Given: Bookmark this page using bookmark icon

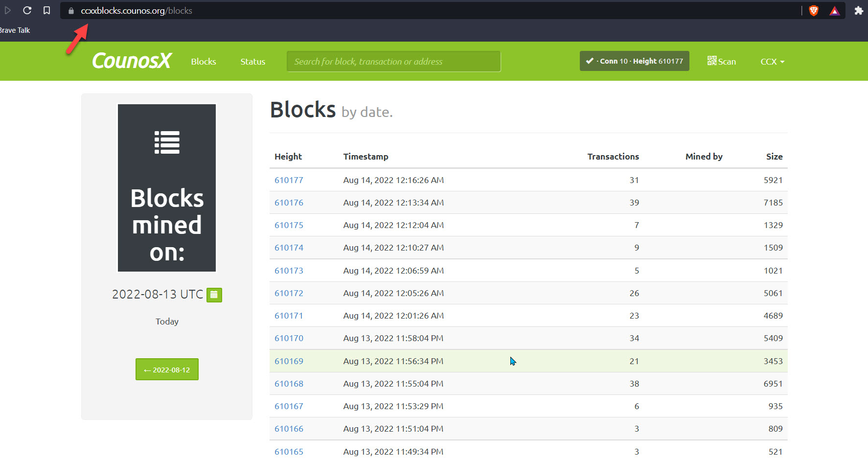Looking at the screenshot, I should [x=46, y=10].
